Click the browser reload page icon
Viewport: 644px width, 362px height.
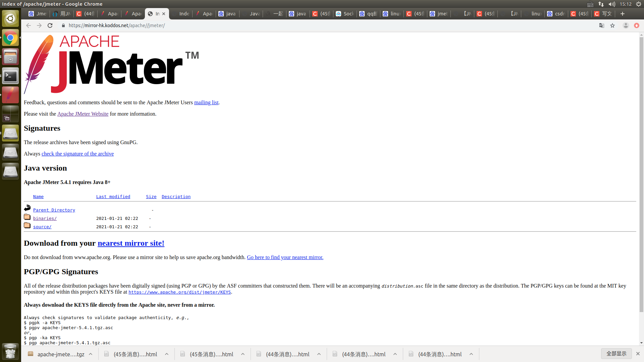[x=50, y=25]
